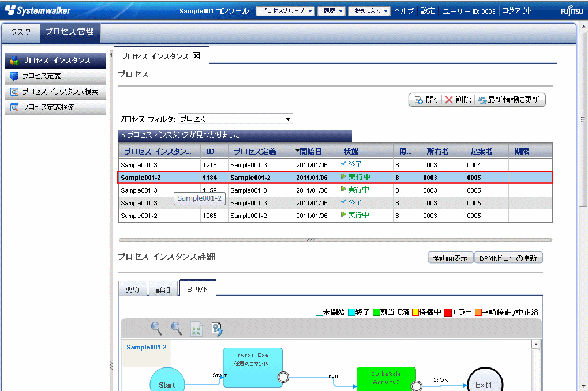Expand the プロセス フィルタ combo box

click(x=288, y=119)
